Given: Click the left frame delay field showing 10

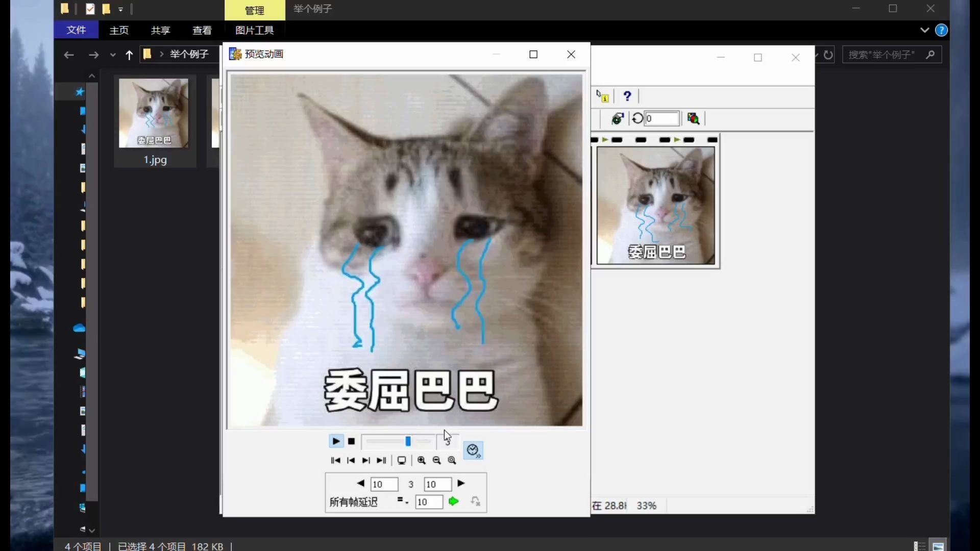Looking at the screenshot, I should click(384, 484).
